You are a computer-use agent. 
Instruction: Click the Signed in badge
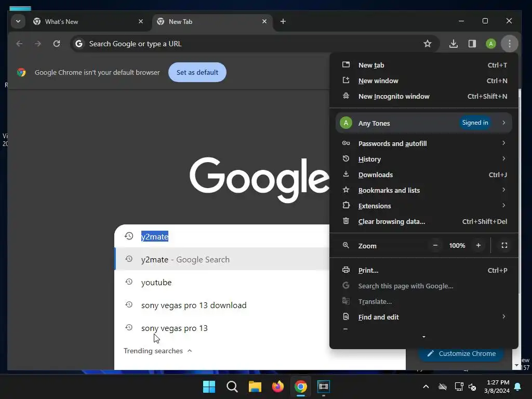point(475,123)
